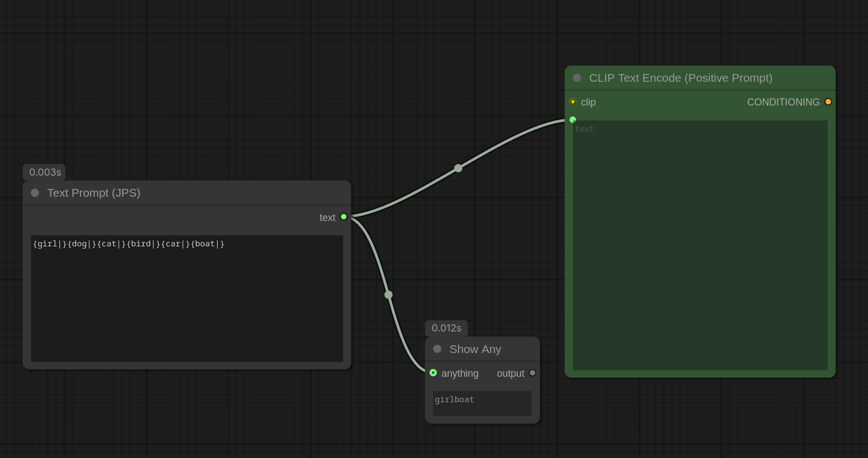Click the empty text field in CLIP node

pyautogui.click(x=700, y=245)
